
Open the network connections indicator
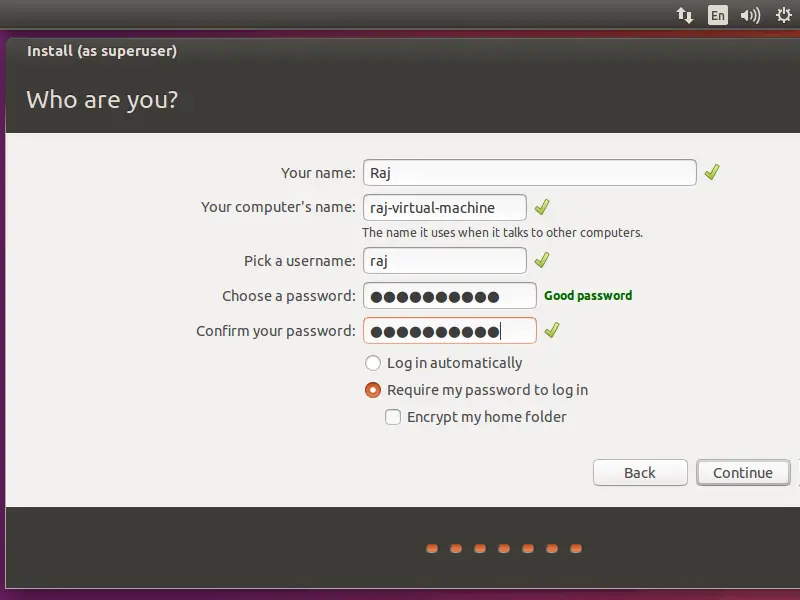[685, 15]
